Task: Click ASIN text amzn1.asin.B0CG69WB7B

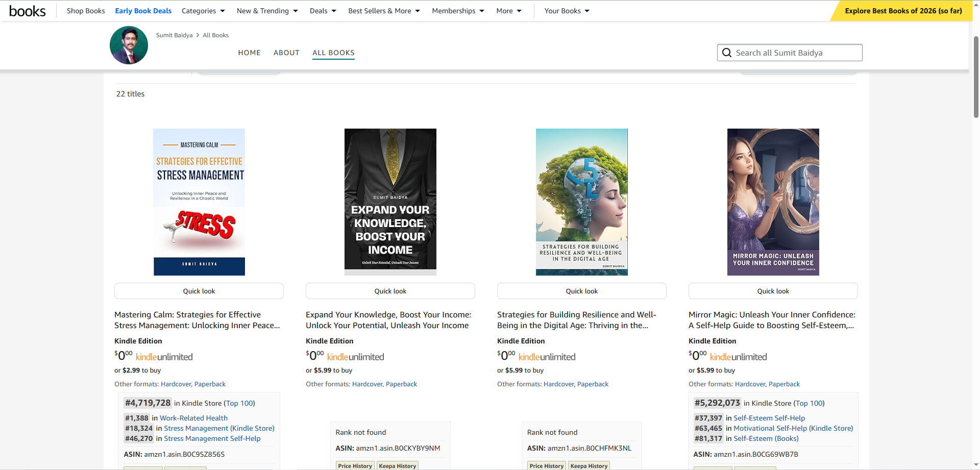Action: pos(756,454)
